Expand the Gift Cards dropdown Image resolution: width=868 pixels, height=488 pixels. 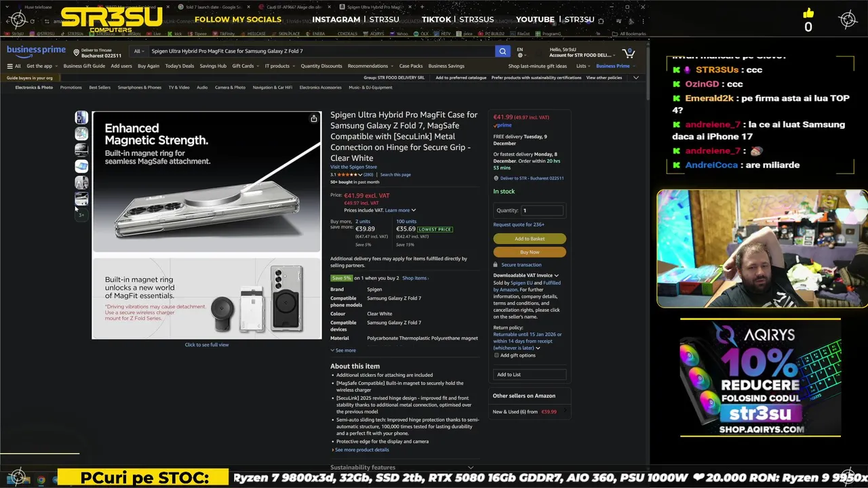click(245, 66)
